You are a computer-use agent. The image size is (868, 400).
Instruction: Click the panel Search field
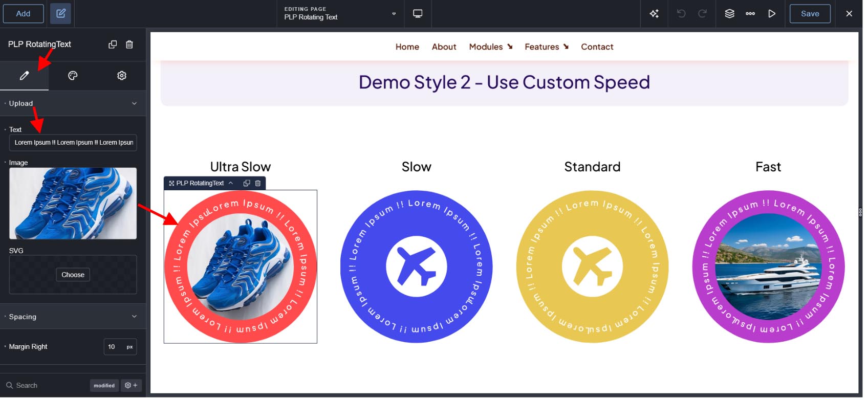pyautogui.click(x=46, y=386)
